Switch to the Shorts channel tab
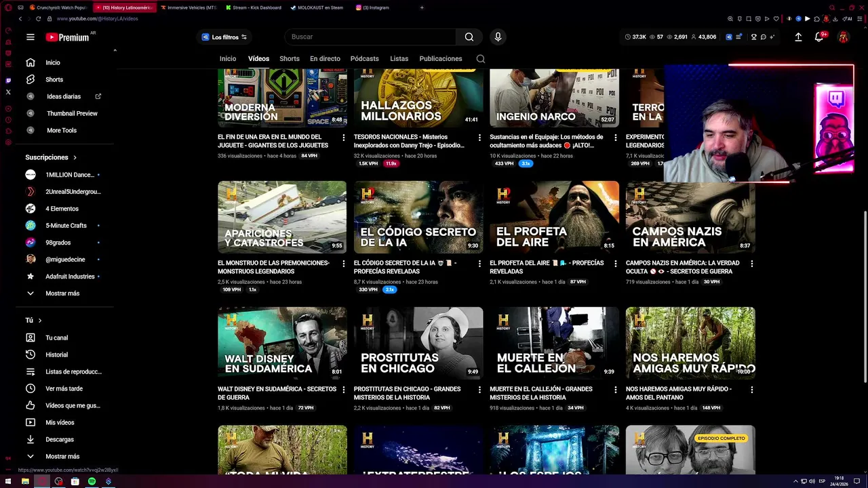This screenshot has width=868, height=488. click(x=290, y=59)
